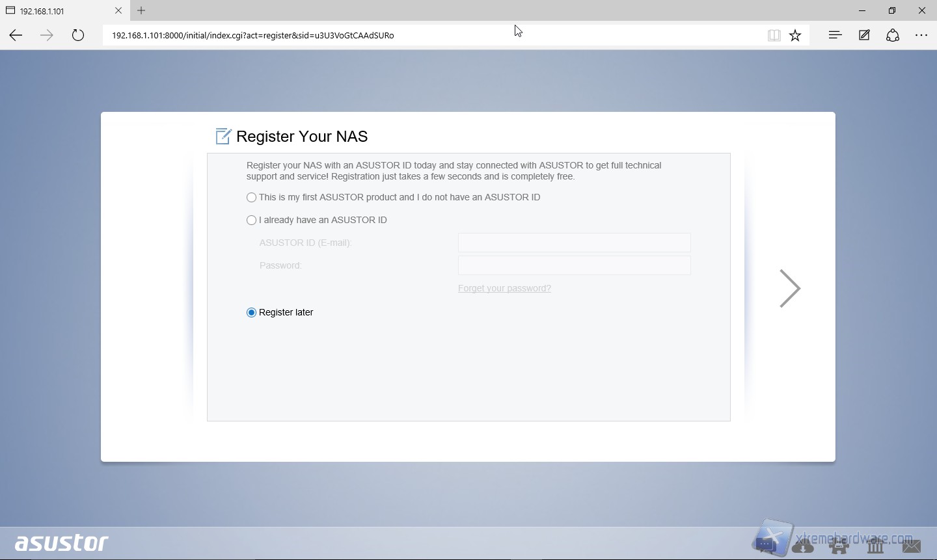Screen dimensions: 937x560
Task: Choose "I already have an ASUSTOR ID"
Action: pos(251,220)
